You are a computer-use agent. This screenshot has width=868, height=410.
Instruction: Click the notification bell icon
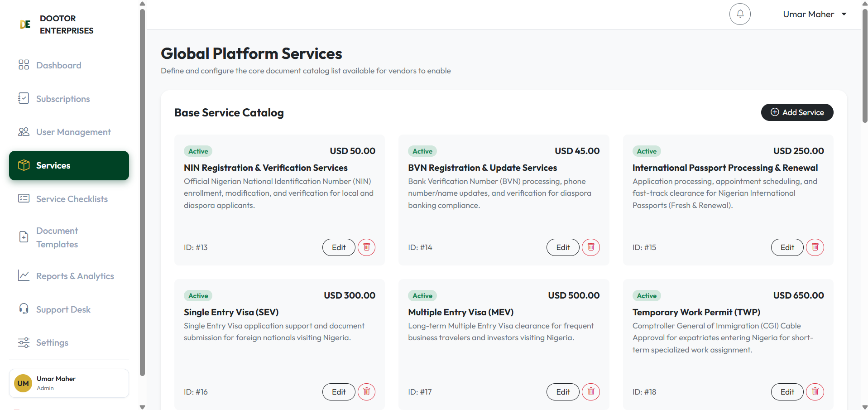740,14
